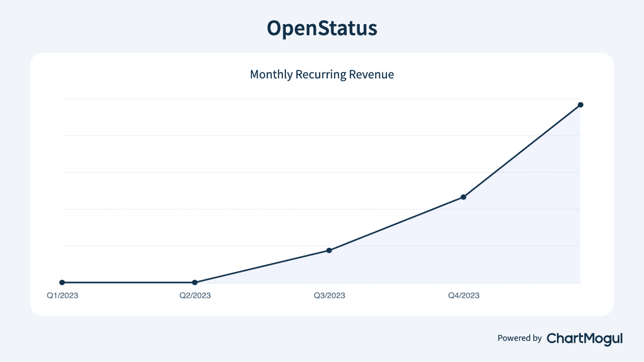
Task: Click the lowest dotted gridline
Action: click(x=322, y=245)
